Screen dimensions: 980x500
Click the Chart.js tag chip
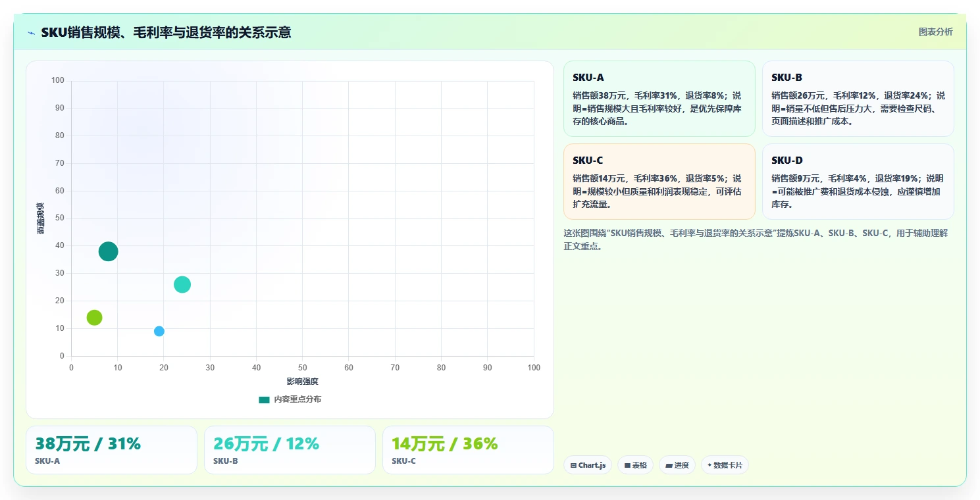tap(588, 465)
